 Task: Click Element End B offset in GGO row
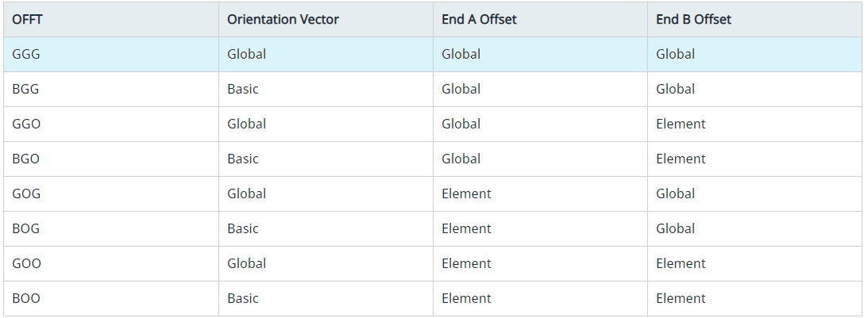coord(681,125)
